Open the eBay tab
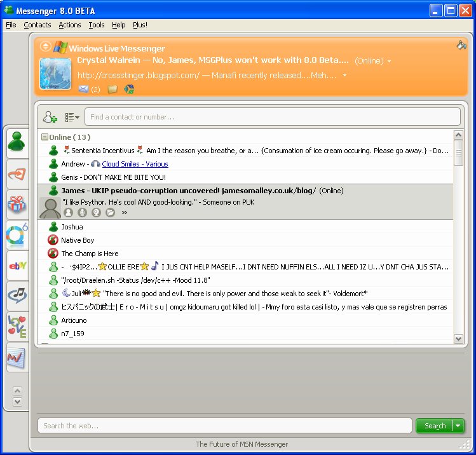The height and width of the screenshot is (455, 476). coord(17,266)
